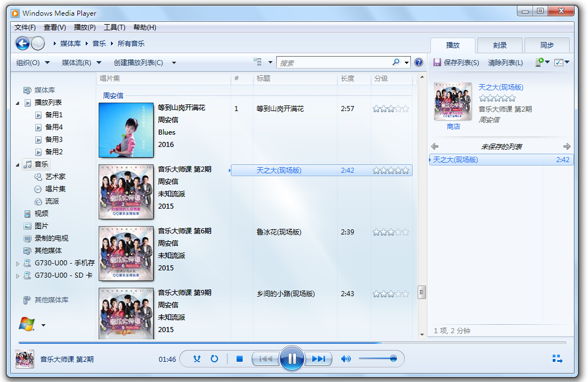Switch to Now Playing mode icon
Screen dimensions: 588x382
point(557,359)
